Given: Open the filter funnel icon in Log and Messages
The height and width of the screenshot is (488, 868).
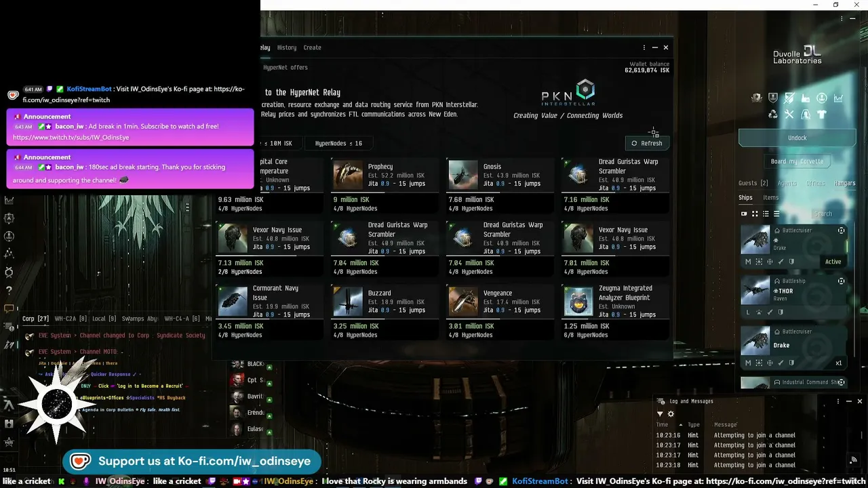Looking at the screenshot, I should pyautogui.click(x=660, y=414).
